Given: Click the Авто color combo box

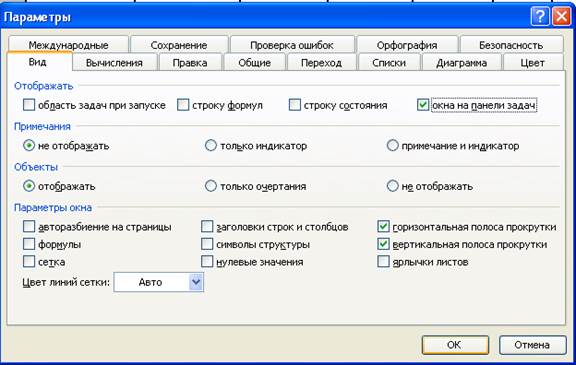Looking at the screenshot, I should pyautogui.click(x=159, y=282).
